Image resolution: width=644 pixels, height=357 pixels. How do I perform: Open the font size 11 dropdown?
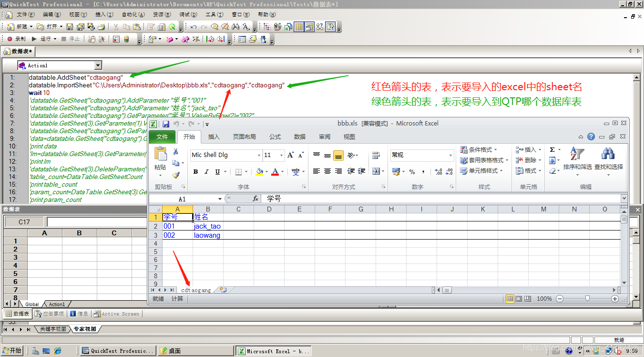[x=281, y=155]
